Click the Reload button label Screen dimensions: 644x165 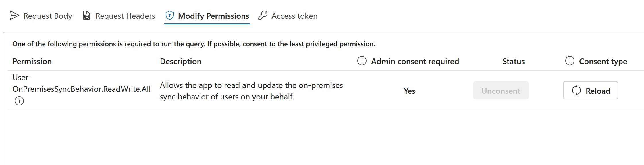[598, 91]
